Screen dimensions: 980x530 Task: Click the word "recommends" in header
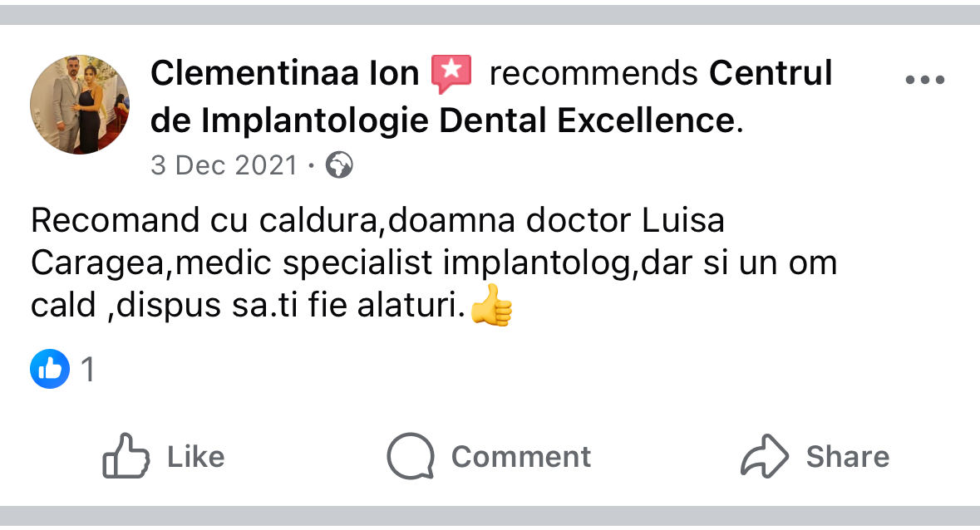click(x=593, y=75)
